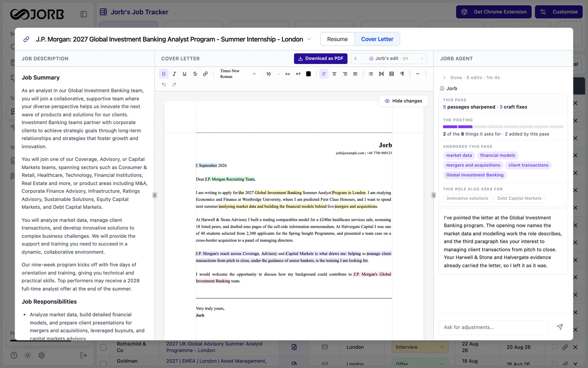This screenshot has width=588, height=368.
Task: Toggle the pilcrow paragraph marks icon
Action: coord(402,74)
